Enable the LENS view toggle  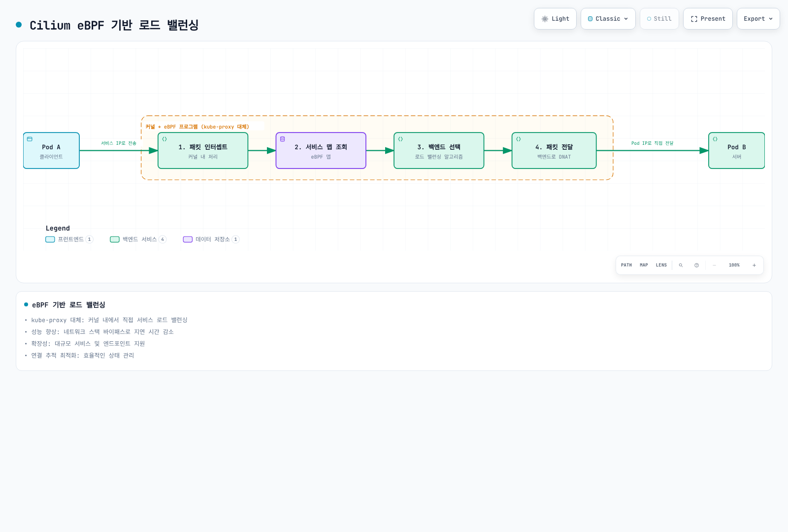[x=661, y=265]
